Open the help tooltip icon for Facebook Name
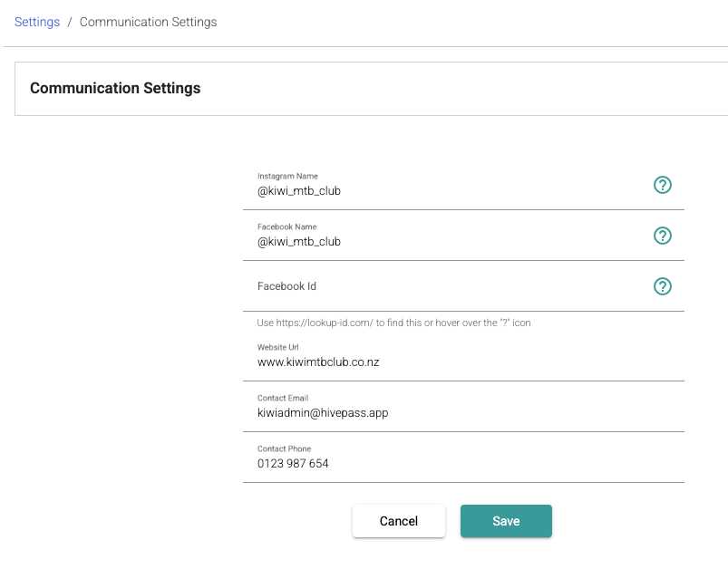728x569 pixels. pyautogui.click(x=662, y=236)
